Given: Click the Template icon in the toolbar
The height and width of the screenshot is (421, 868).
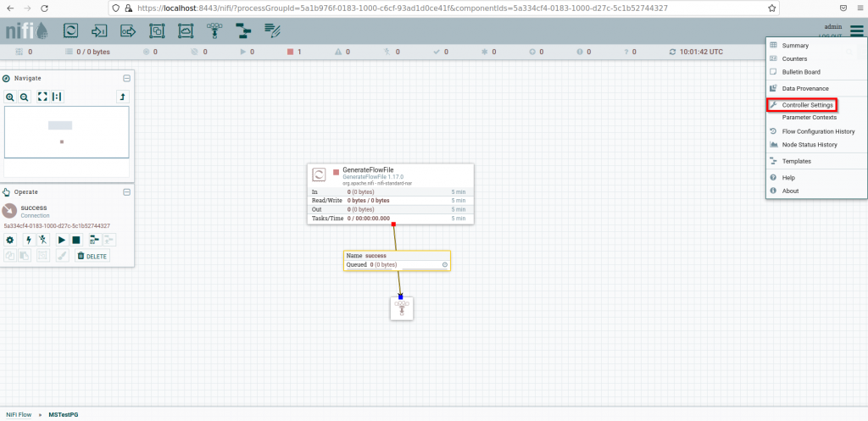Looking at the screenshot, I should [x=243, y=30].
